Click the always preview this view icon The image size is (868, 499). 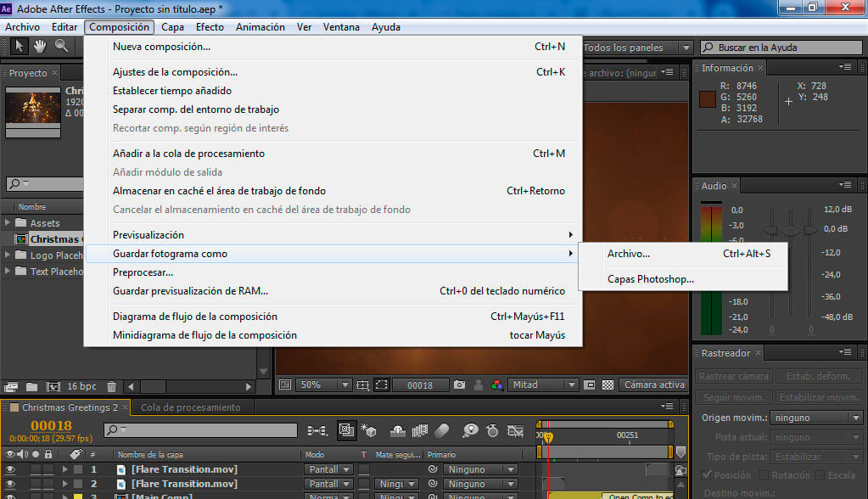pyautogui.click(x=285, y=384)
